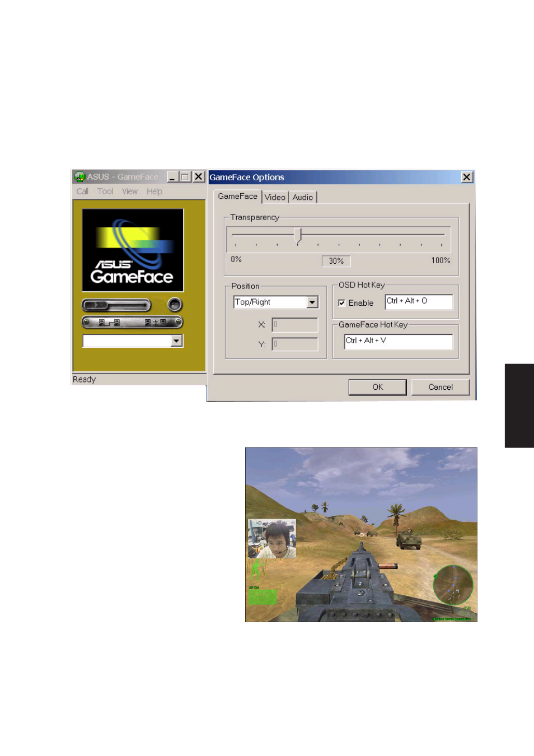Open the Tool menu
Viewport: 534px width, 756px height.
pyautogui.click(x=105, y=192)
